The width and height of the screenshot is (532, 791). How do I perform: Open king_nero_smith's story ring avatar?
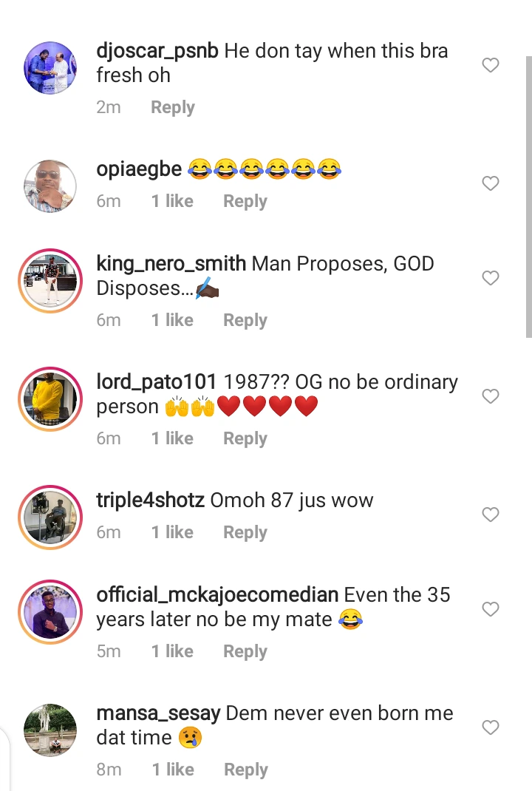(50, 281)
